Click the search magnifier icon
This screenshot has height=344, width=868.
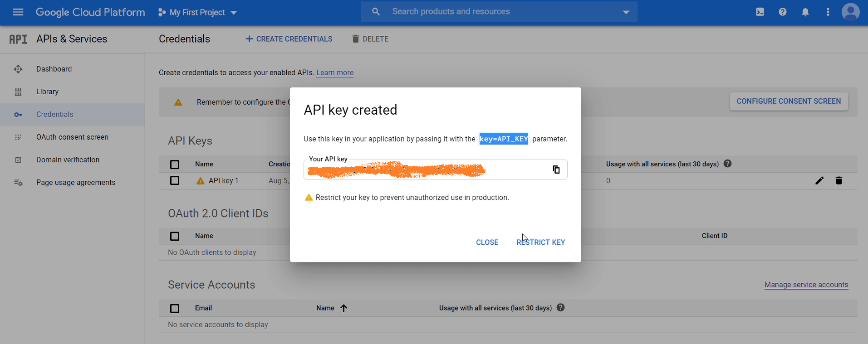pos(376,12)
